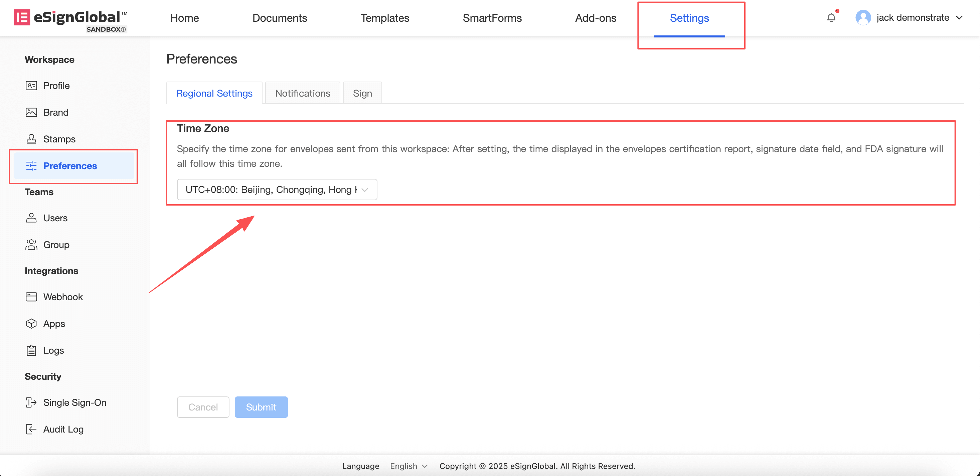
Task: Open the Brand settings page
Action: click(55, 112)
